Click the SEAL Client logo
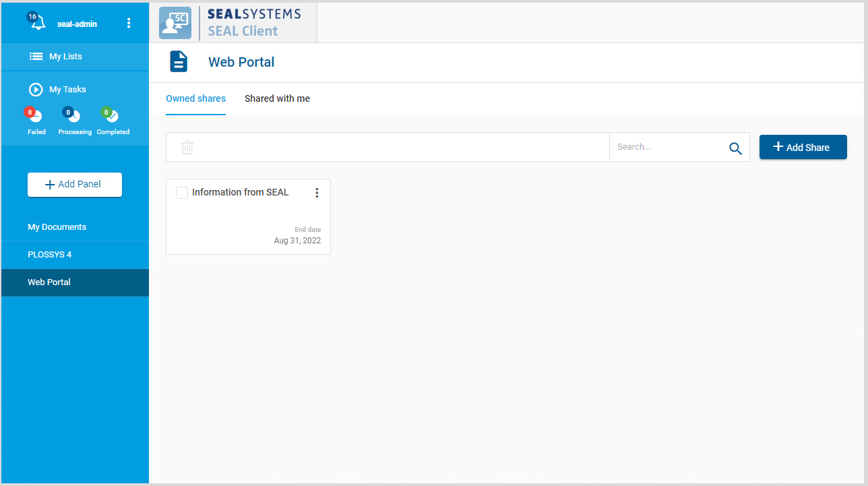 175,23
